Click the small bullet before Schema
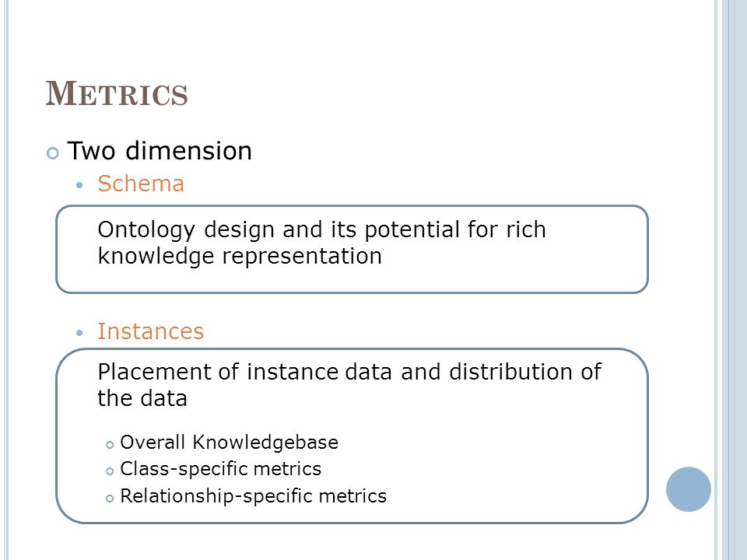 point(79,185)
